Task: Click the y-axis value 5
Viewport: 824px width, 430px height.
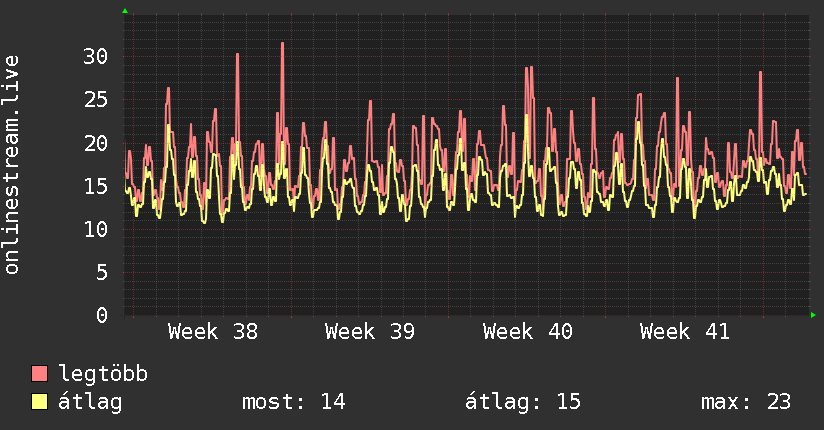Action: pyautogui.click(x=102, y=272)
